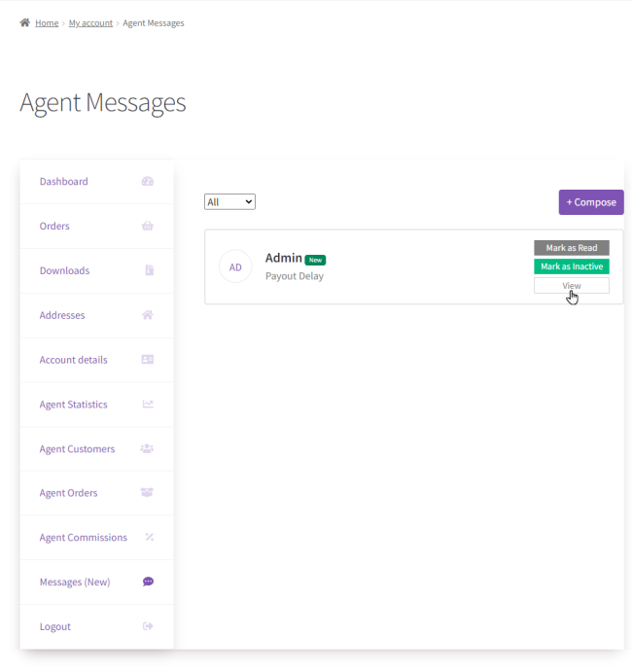Compose a new message
This screenshot has height=672, width=632.
[591, 202]
